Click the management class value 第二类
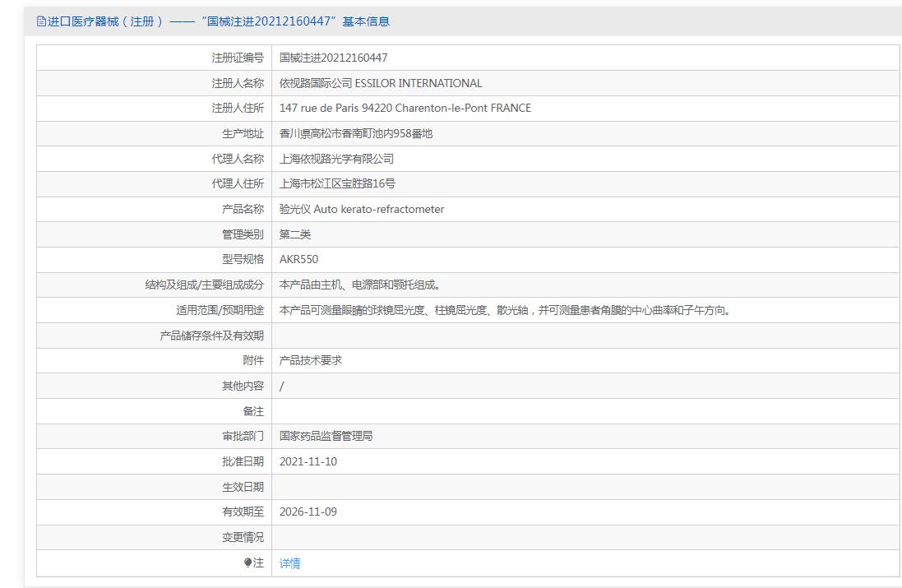The image size is (902, 588). 295,234
